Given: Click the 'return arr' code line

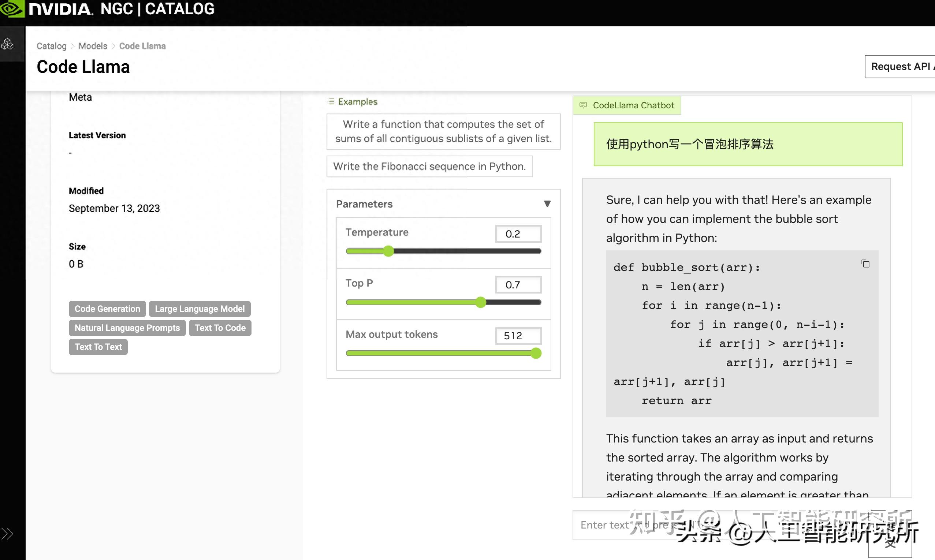Looking at the screenshot, I should tap(677, 401).
